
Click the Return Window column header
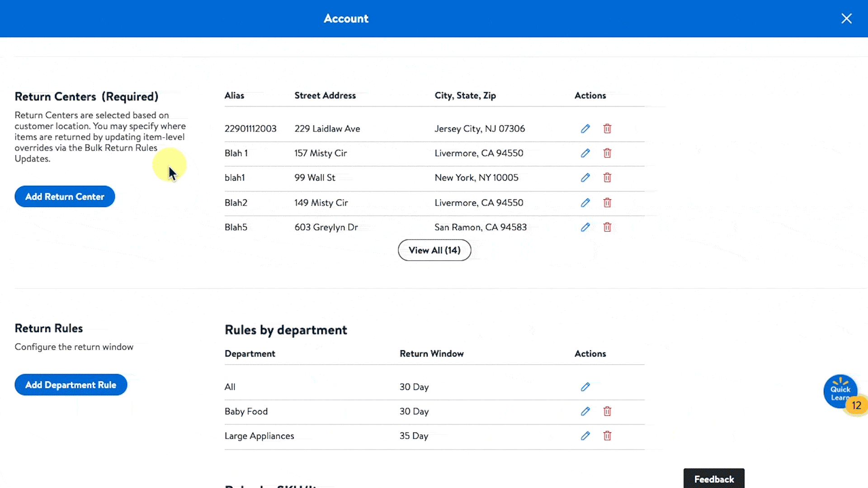point(431,354)
